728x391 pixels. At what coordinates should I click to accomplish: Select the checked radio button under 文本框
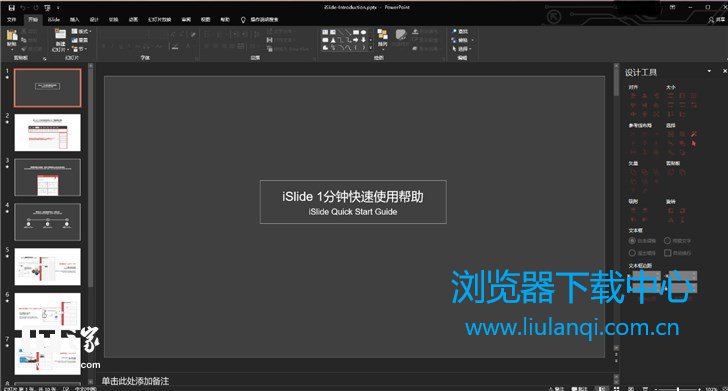point(632,241)
